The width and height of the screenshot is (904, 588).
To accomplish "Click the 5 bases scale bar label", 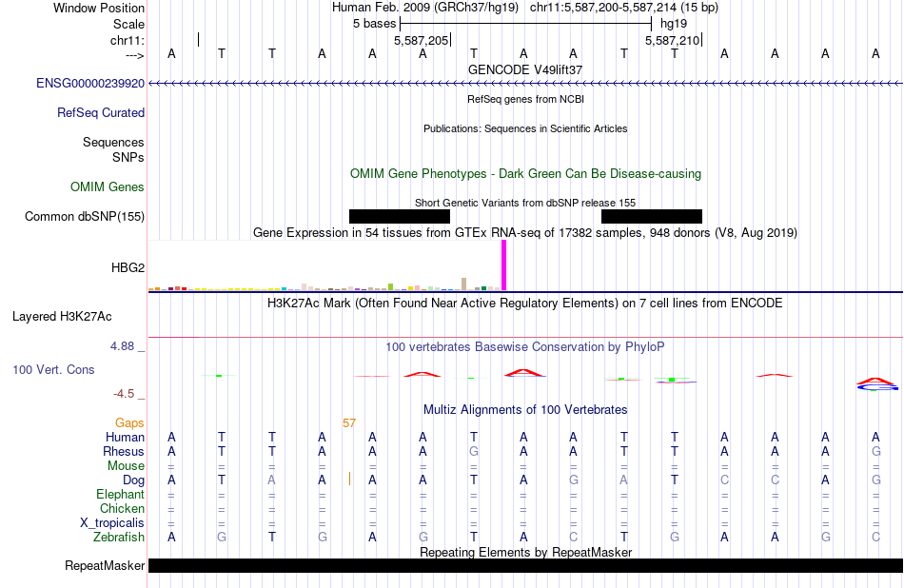I will [375, 24].
